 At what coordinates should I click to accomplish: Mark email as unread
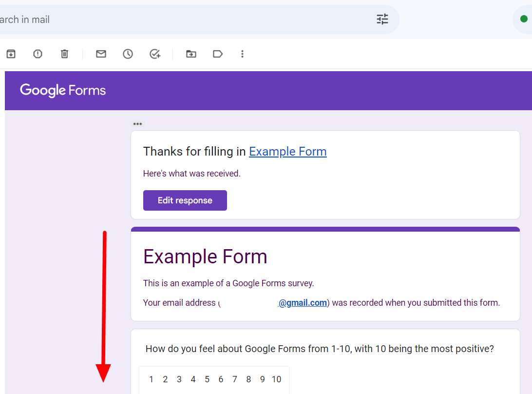coord(101,54)
